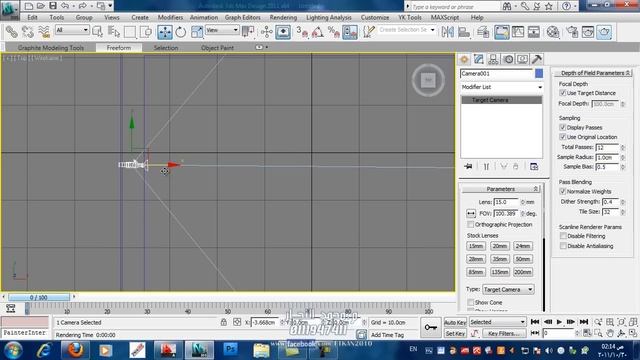Toggle Use Original Location checkbox
The width and height of the screenshot is (640, 360).
coord(562,137)
